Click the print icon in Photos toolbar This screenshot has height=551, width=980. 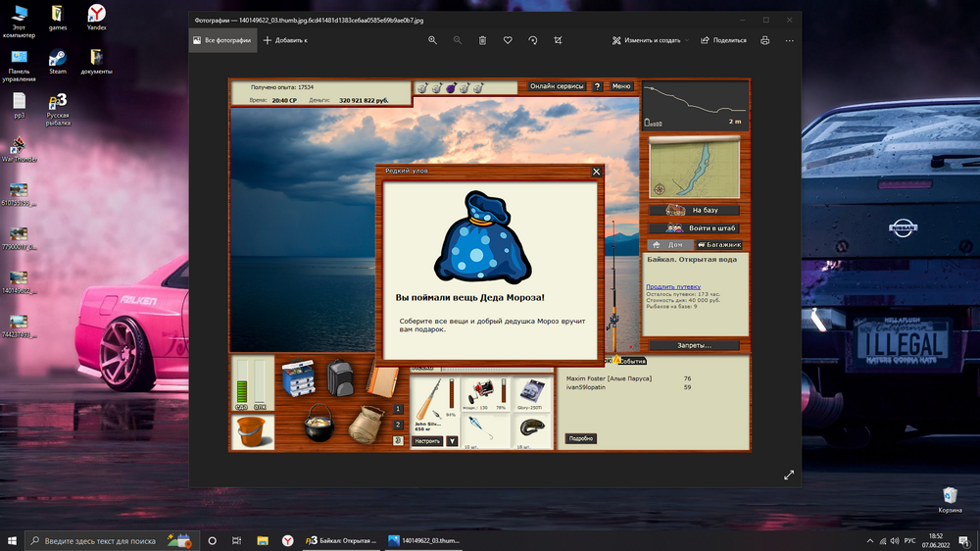click(764, 40)
